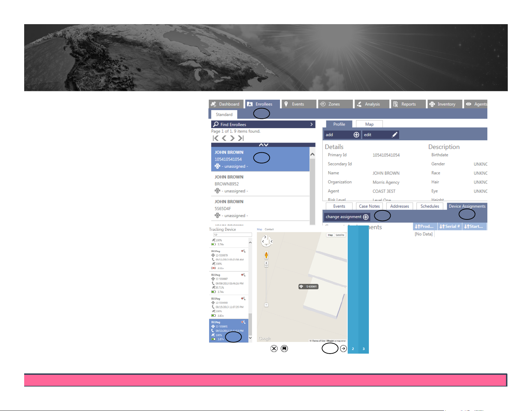Click the Map link above the device map
This screenshot has height=411, width=532.
pos(259,229)
